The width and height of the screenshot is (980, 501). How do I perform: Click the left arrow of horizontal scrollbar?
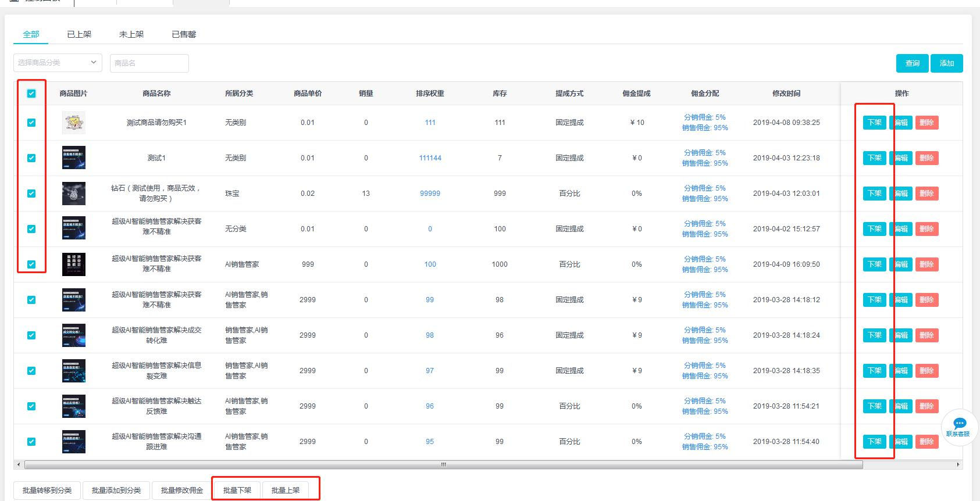click(19, 464)
